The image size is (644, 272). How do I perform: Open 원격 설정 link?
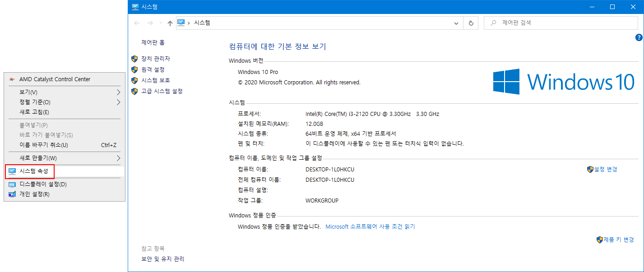point(153,69)
